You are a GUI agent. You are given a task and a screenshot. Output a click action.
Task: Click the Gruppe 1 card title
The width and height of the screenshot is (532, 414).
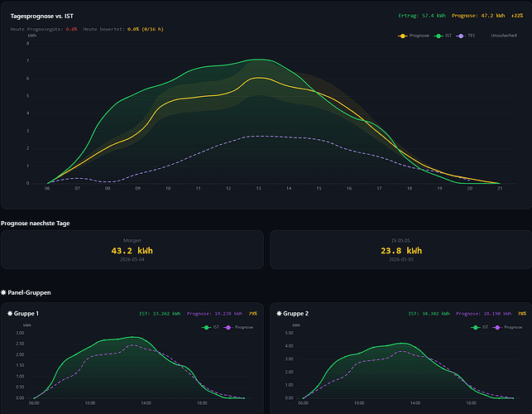26,313
